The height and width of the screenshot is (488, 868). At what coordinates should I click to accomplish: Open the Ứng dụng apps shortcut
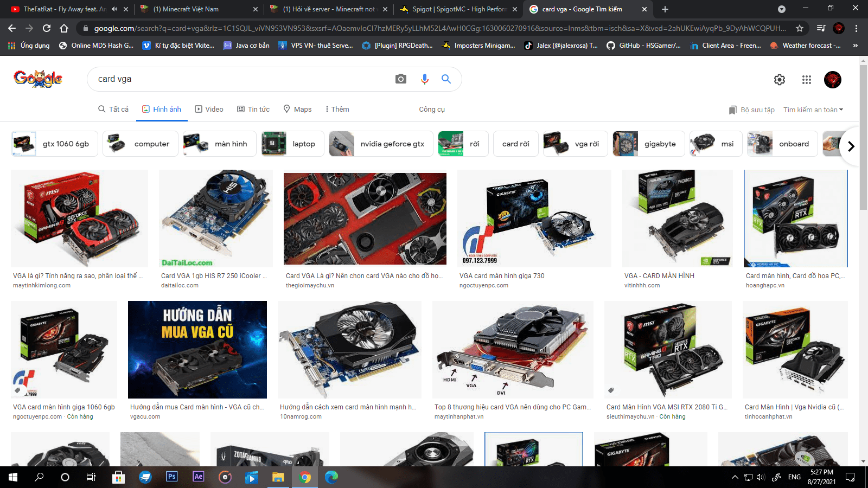29,46
